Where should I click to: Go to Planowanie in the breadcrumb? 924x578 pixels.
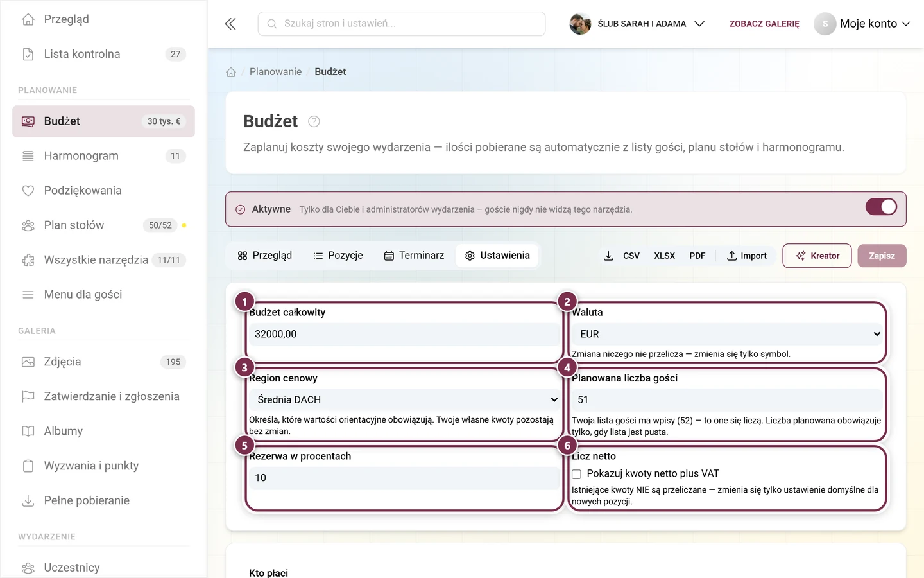[275, 72]
